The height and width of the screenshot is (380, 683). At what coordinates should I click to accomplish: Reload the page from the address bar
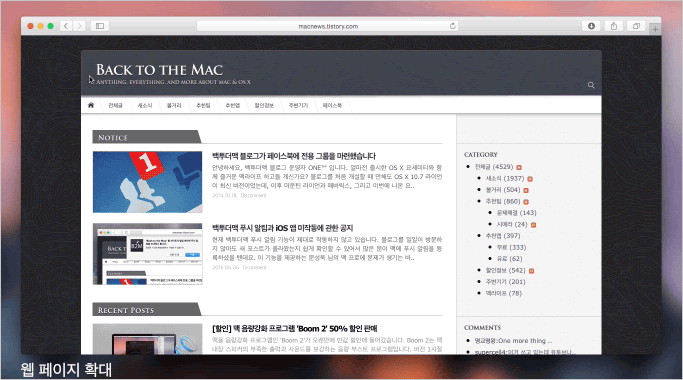click(453, 26)
